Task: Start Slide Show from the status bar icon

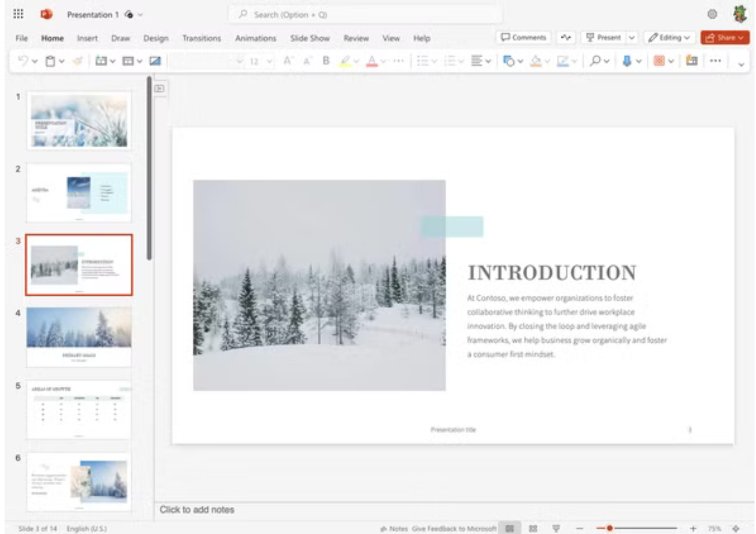Action: (x=556, y=528)
